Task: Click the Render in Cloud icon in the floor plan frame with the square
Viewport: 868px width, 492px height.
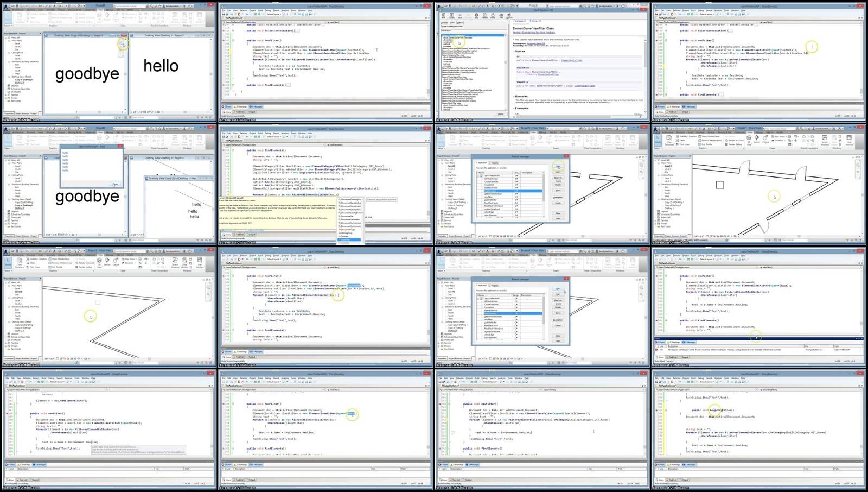Action: tap(726, 140)
